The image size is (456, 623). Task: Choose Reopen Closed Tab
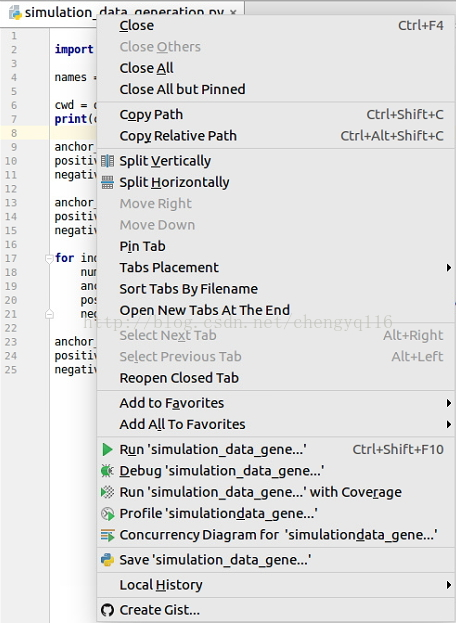click(x=276, y=378)
